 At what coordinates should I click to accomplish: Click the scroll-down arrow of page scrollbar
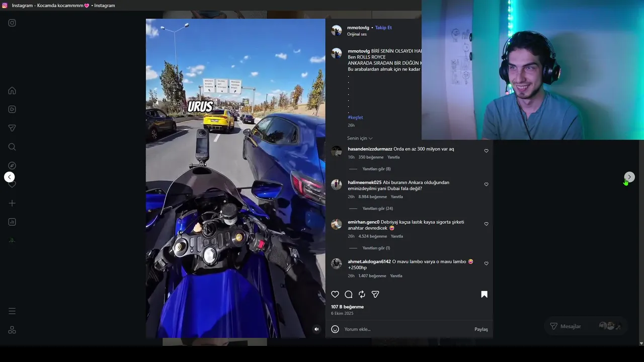coord(641,343)
